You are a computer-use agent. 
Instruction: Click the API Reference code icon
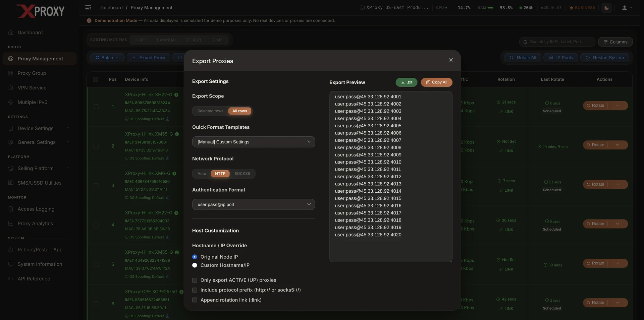point(11,279)
